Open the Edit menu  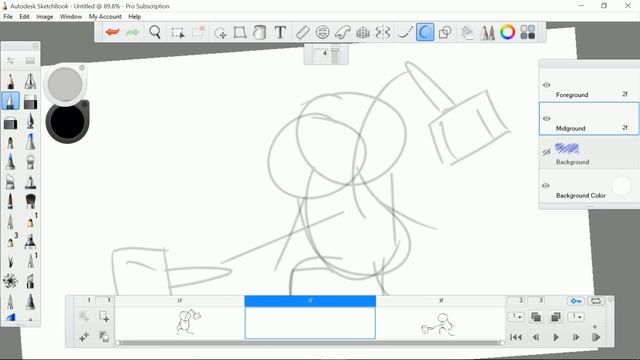pos(24,17)
